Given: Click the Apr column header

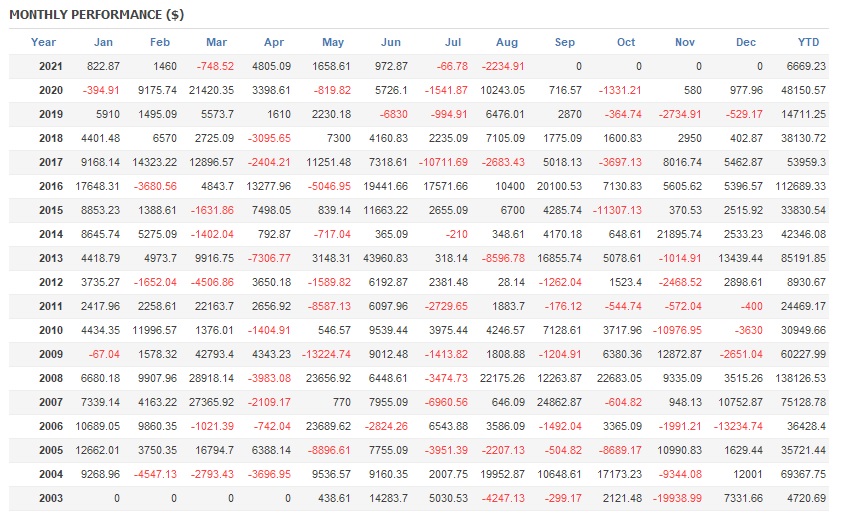Looking at the screenshot, I should pyautogui.click(x=274, y=42).
